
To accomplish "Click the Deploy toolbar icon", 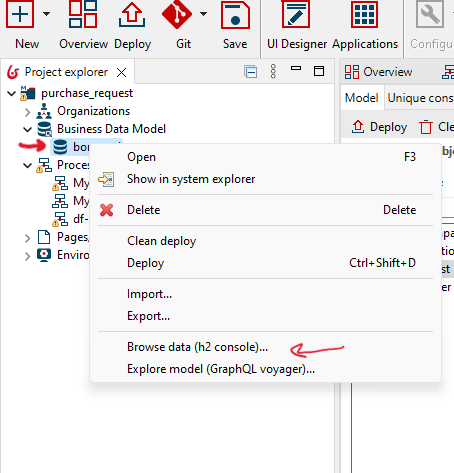I will click(132, 14).
